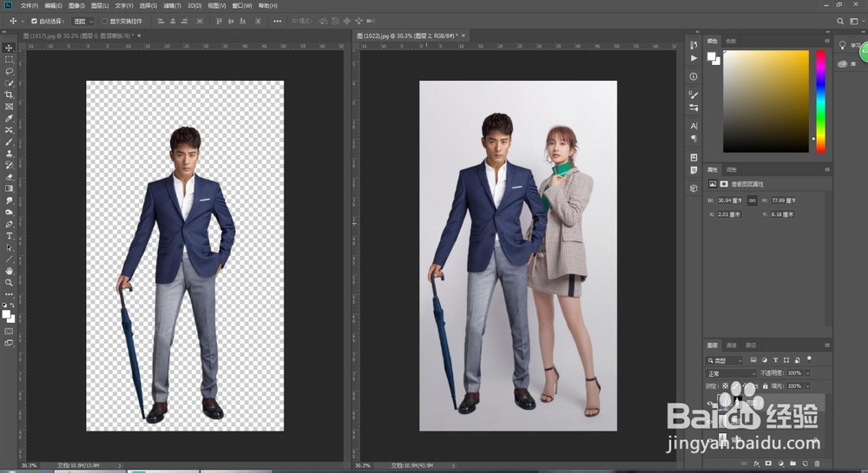
Task: Click the delete layer trash icon
Action: tap(816, 463)
